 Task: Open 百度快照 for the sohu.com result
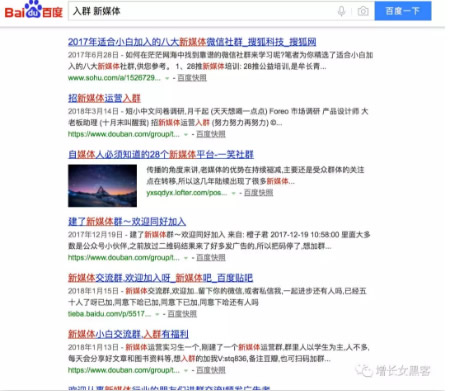click(x=192, y=78)
